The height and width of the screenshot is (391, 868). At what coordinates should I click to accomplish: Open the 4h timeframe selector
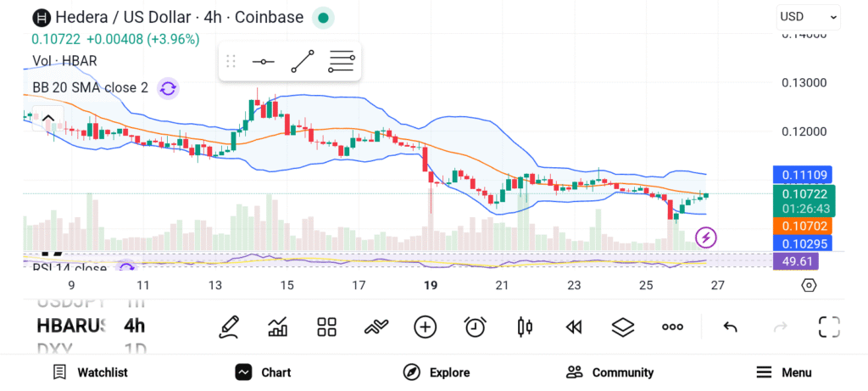[x=134, y=326]
